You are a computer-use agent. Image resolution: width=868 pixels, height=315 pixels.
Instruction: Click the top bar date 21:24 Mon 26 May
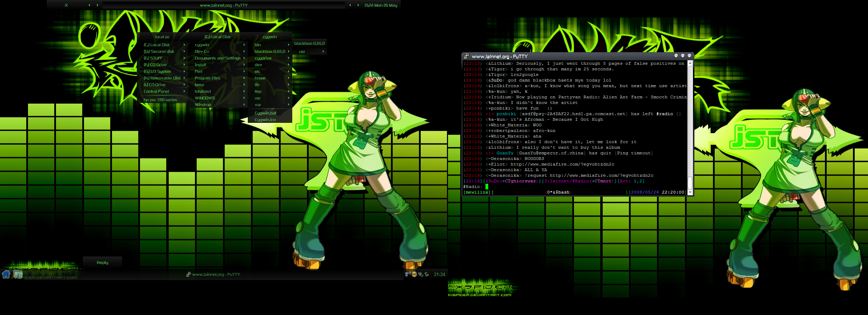(x=381, y=5)
